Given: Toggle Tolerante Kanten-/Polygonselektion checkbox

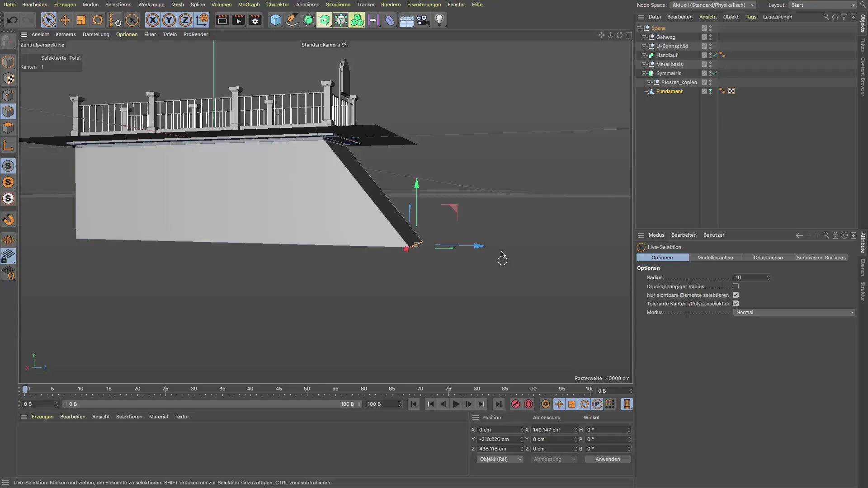Looking at the screenshot, I should (736, 304).
